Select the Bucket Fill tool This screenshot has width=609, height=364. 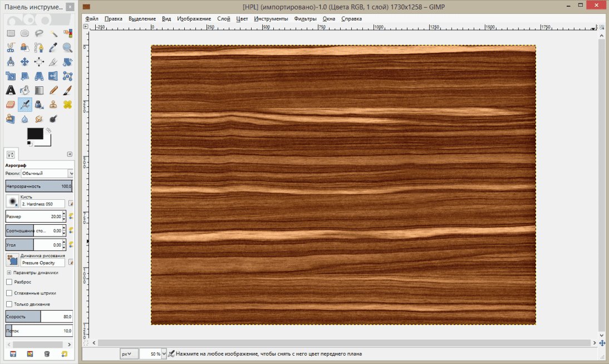25,90
